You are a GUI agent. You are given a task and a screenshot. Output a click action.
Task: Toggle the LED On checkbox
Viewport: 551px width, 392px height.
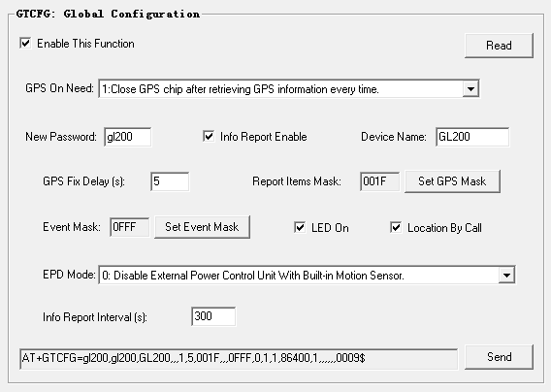[300, 227]
